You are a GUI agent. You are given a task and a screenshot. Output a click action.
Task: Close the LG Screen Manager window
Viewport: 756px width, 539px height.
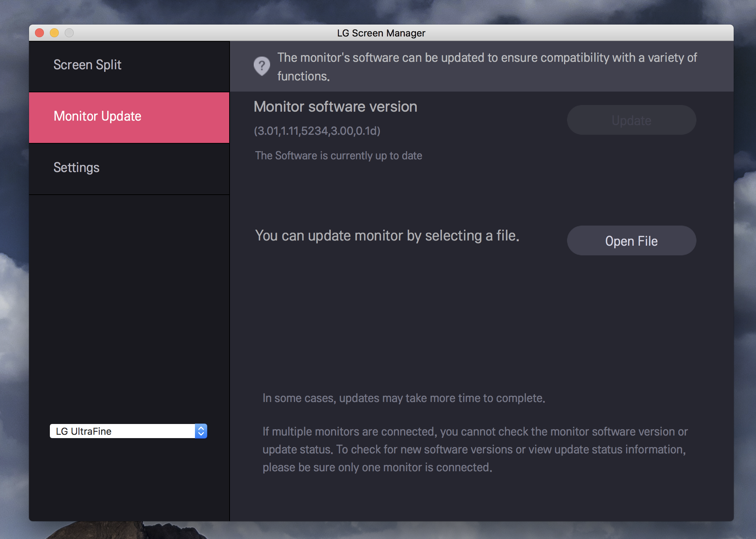[39, 33]
